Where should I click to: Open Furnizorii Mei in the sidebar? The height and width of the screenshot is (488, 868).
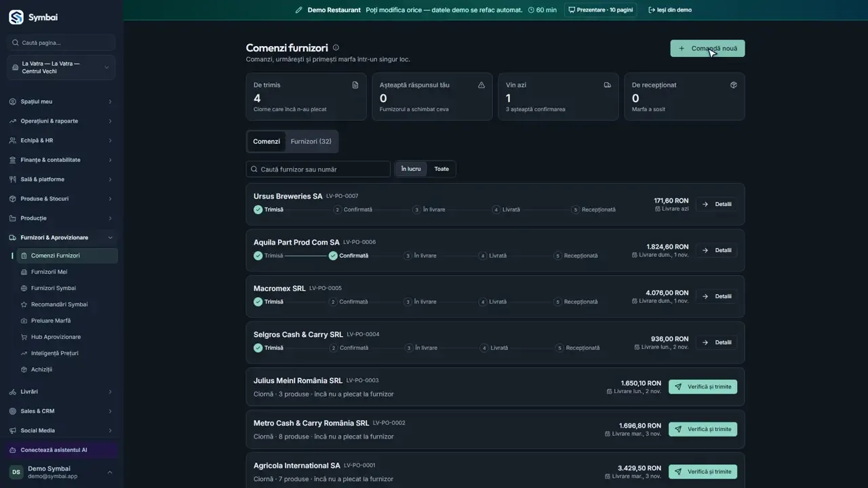pos(66,272)
